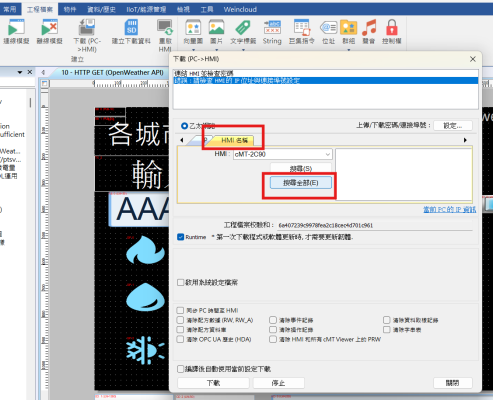
Task: Check clear recipe data (RW, RW_A)
Action: (x=180, y=320)
